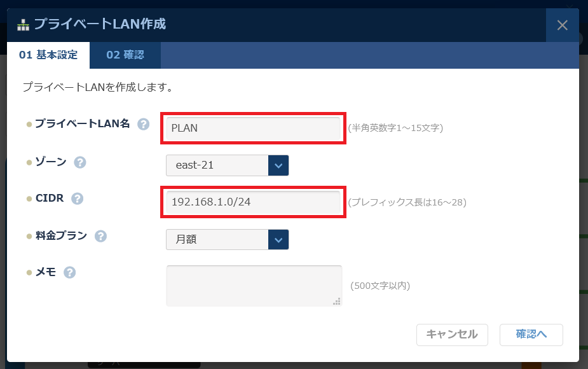588x369 pixels.
Task: Click into the CIDR input field
Action: [x=254, y=202]
